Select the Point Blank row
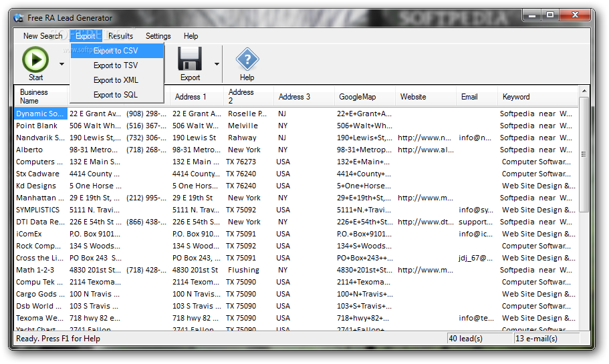This screenshot has width=609, height=364. point(296,126)
